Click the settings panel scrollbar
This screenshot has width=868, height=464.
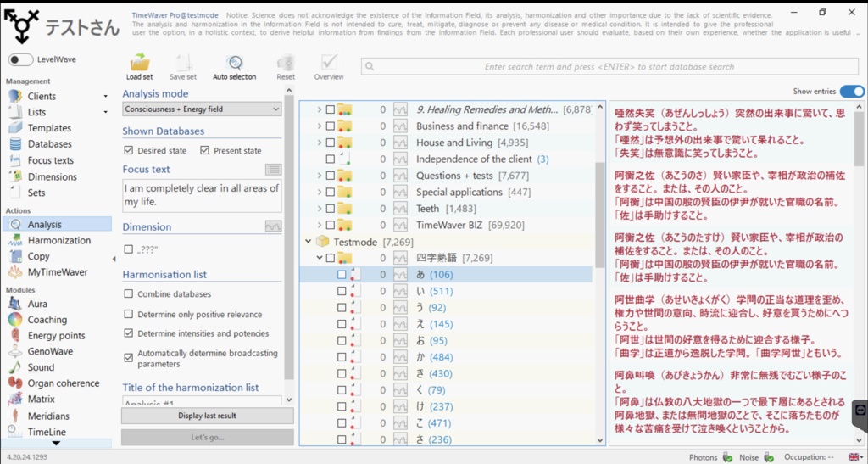288,238
